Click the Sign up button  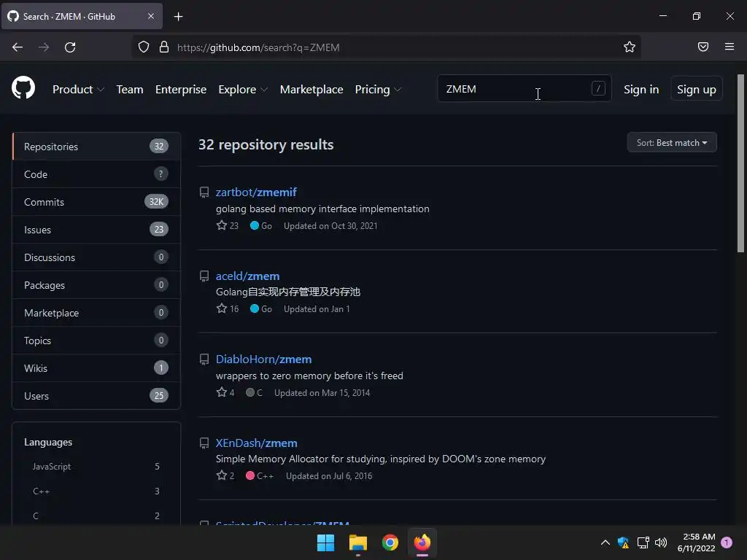tap(697, 89)
